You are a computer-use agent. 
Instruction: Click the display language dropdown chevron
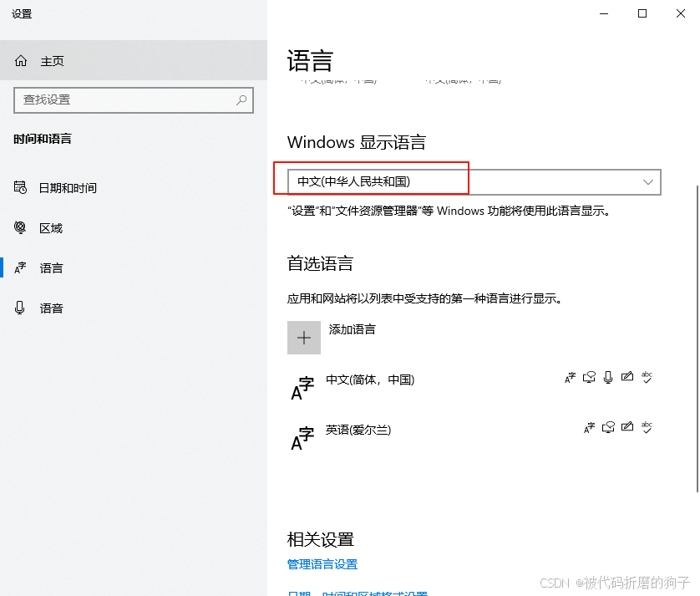(x=647, y=182)
